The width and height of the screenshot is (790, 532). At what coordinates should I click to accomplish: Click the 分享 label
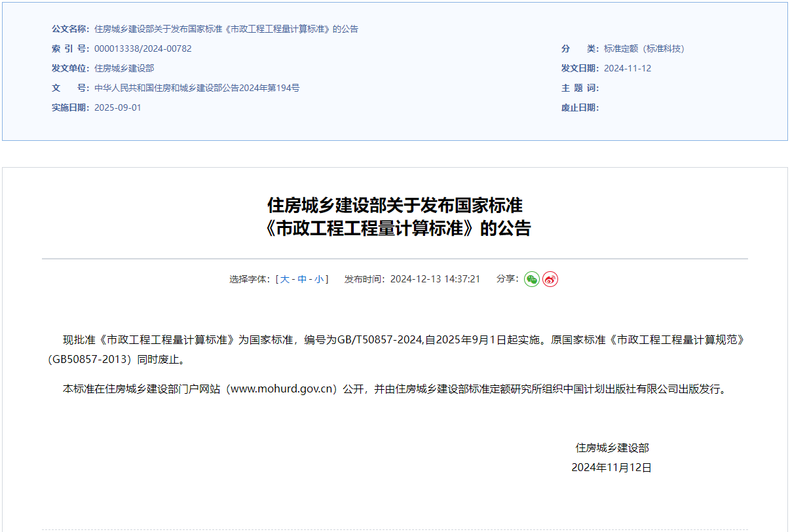pyautogui.click(x=508, y=279)
